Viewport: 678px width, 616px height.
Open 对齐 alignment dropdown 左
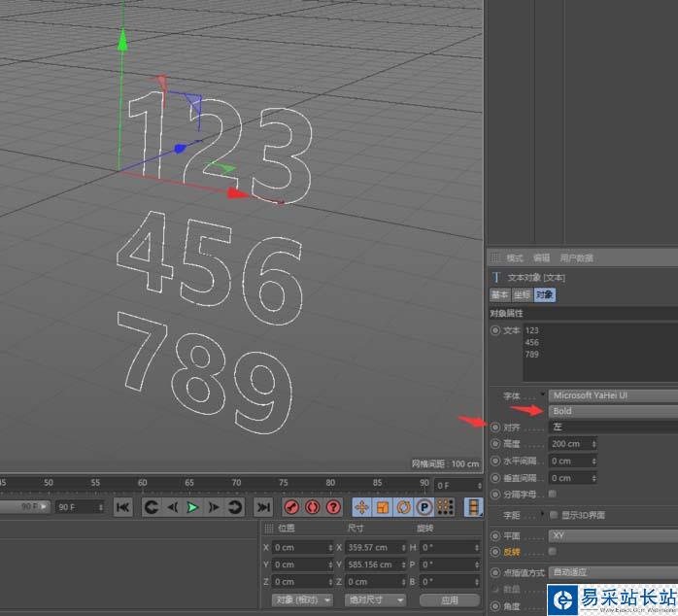pyautogui.click(x=613, y=427)
